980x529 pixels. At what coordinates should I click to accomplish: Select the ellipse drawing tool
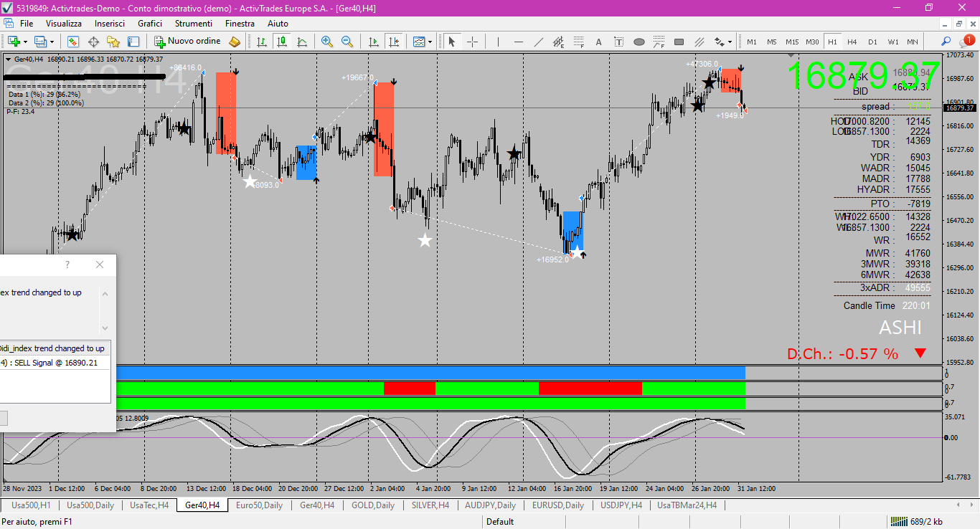click(x=639, y=42)
